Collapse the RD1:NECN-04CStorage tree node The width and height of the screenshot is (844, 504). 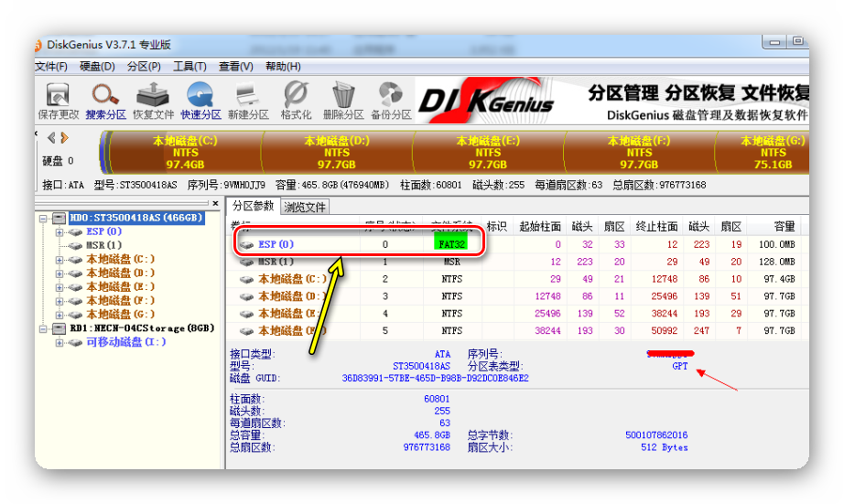click(x=43, y=328)
